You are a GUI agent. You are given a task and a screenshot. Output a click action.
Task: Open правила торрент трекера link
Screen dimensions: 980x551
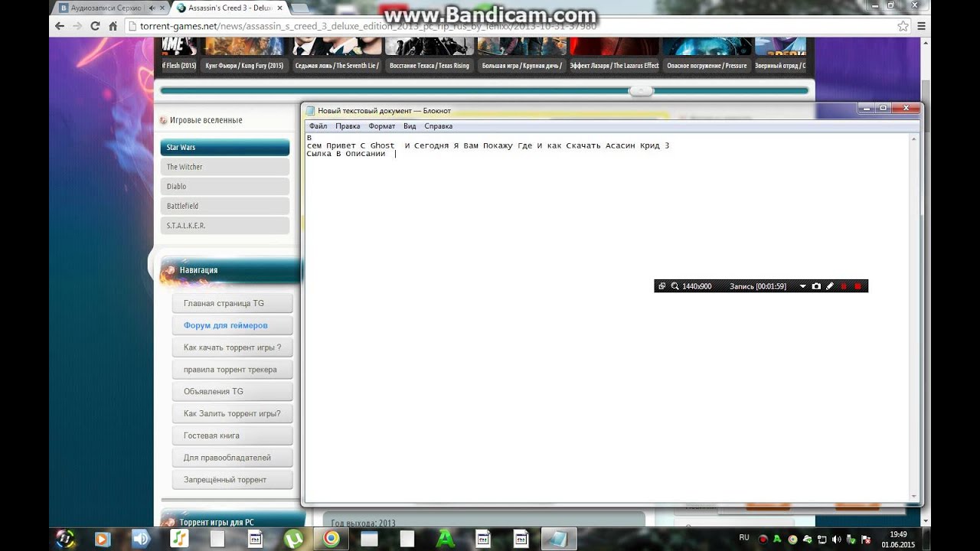click(232, 370)
